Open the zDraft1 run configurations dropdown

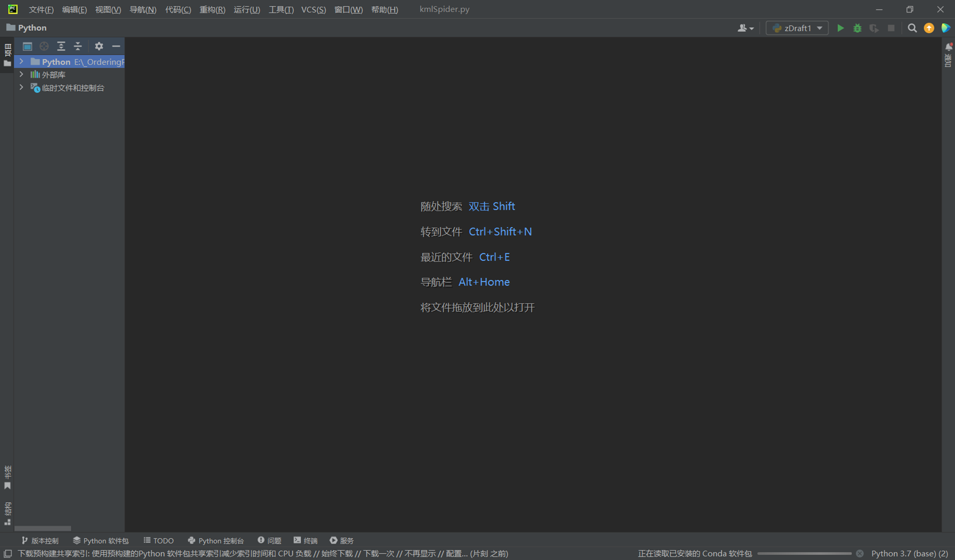tap(797, 28)
